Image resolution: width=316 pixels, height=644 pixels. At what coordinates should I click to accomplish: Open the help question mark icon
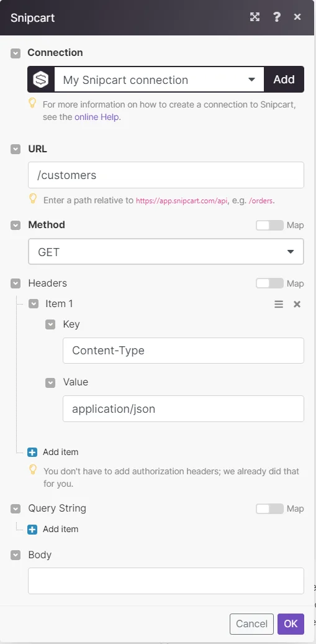point(277,17)
